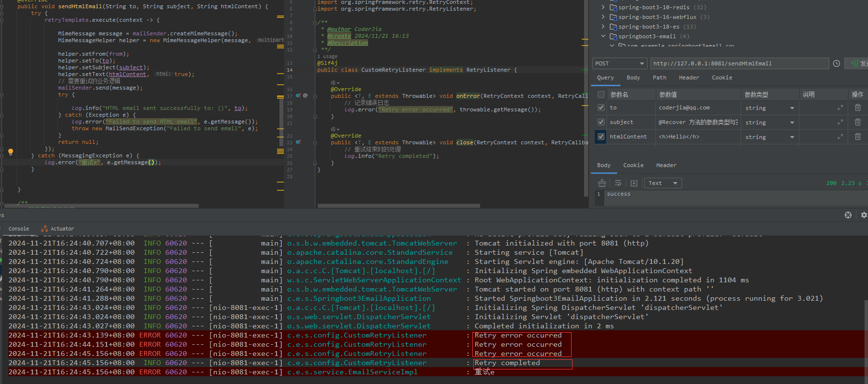Click the spring-boot3-18-es folder icon
The image size is (868, 384).
613,27
